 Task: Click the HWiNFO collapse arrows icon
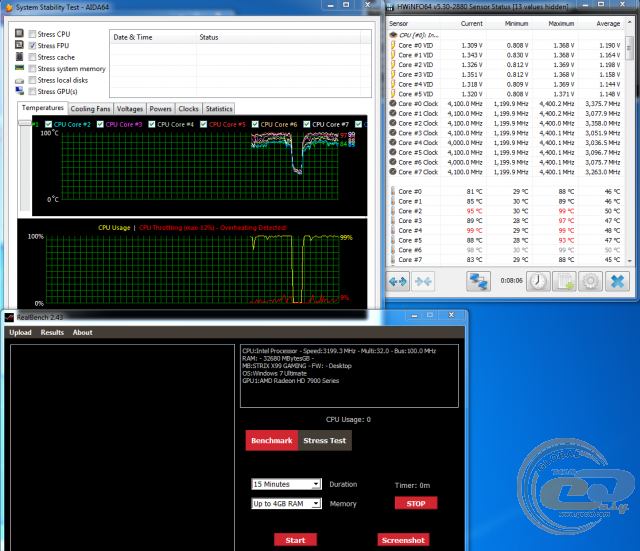pyautogui.click(x=423, y=281)
